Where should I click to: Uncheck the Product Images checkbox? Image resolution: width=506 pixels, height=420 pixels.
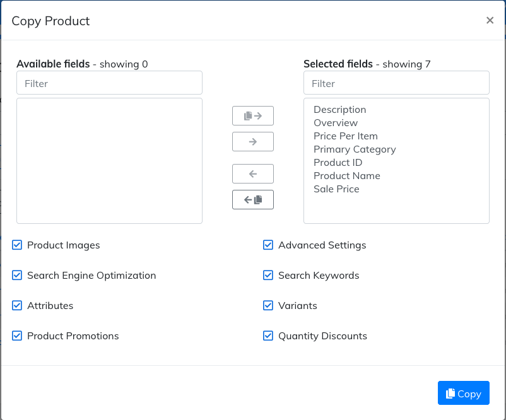coord(17,245)
